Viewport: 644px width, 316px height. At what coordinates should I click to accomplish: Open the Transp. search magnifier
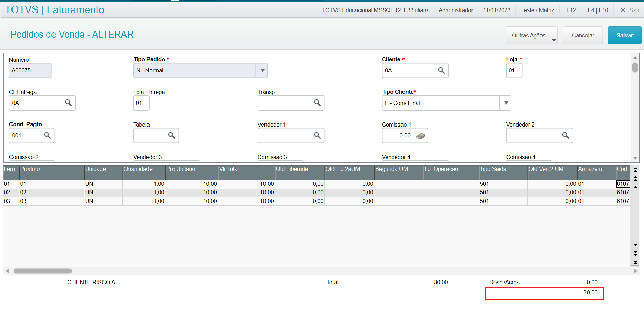point(317,103)
